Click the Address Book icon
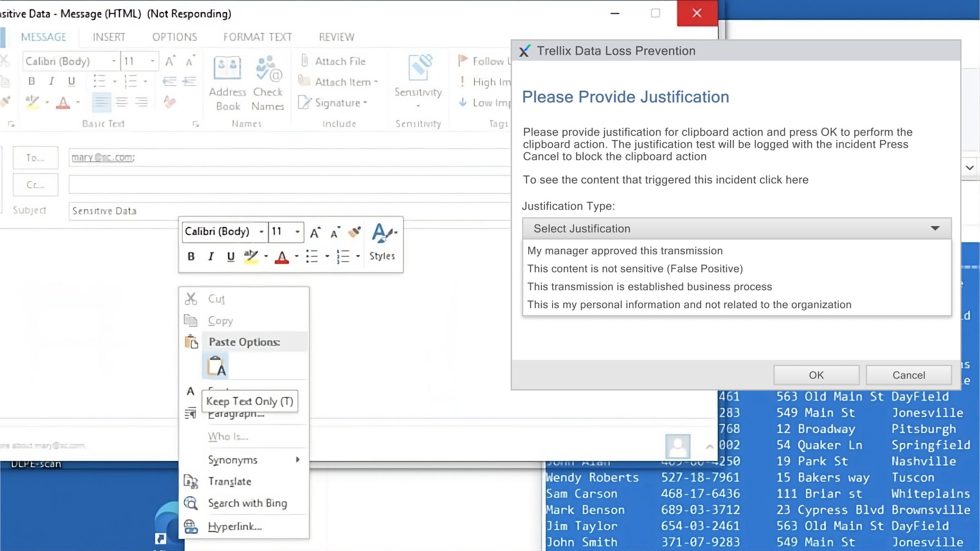The width and height of the screenshot is (980, 551). coord(227,69)
